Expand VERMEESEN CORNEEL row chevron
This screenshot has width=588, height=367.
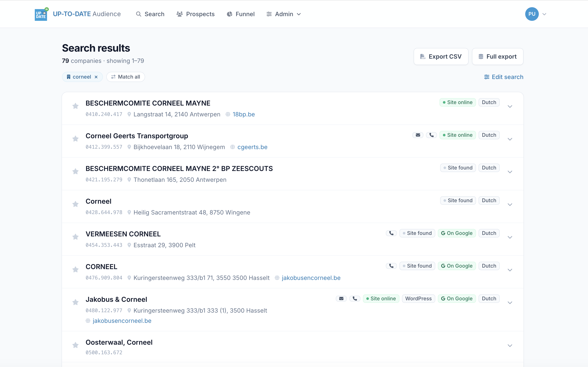click(510, 237)
